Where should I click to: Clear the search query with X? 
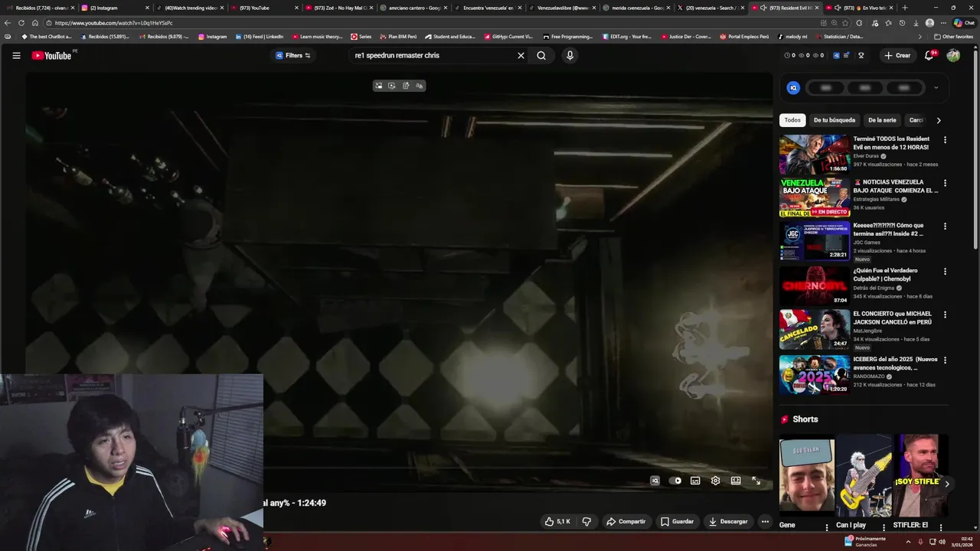coord(521,55)
